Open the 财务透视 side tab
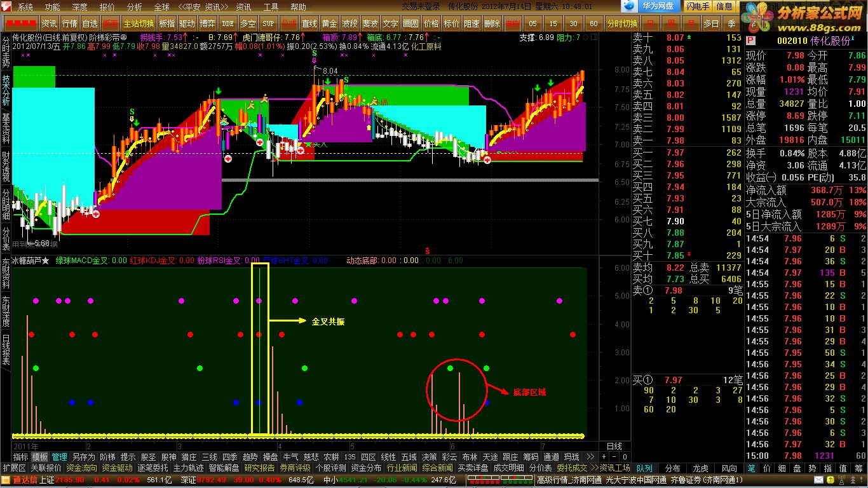 tap(6, 166)
